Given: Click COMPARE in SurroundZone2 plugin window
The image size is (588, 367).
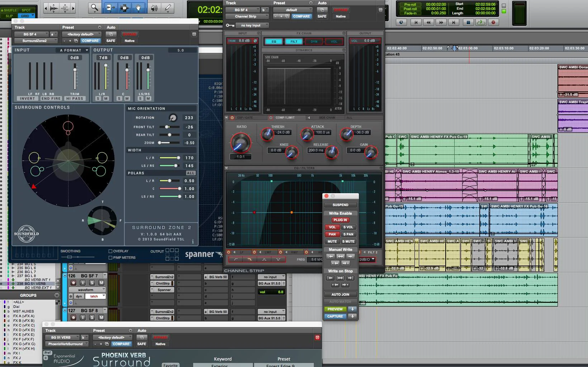Looking at the screenshot, I should (90, 41).
